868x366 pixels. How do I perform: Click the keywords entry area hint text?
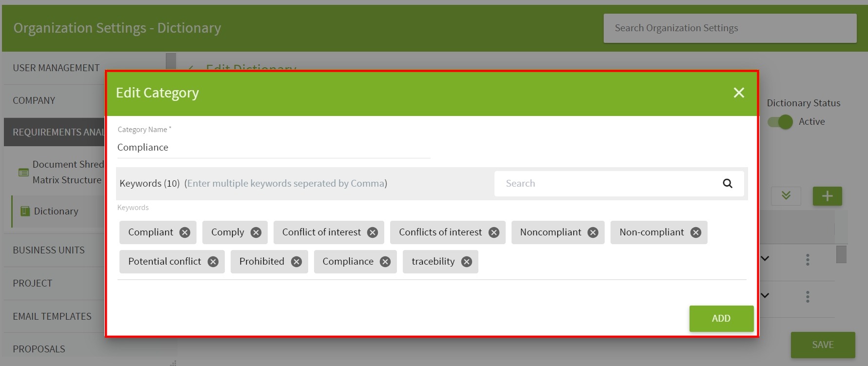(286, 183)
